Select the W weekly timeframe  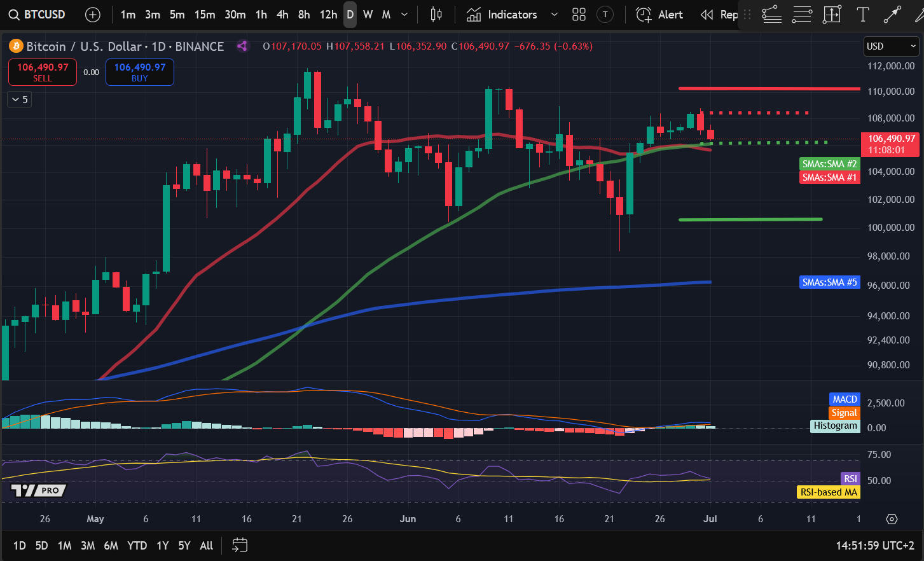click(x=368, y=15)
